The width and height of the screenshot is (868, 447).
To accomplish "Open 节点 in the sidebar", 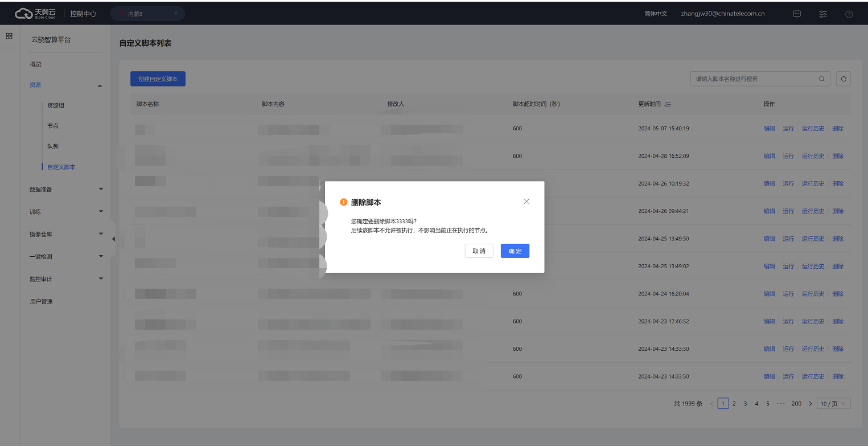I will [53, 126].
